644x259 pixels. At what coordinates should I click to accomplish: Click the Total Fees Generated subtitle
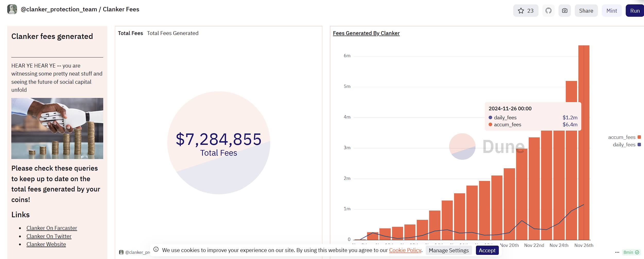click(173, 33)
